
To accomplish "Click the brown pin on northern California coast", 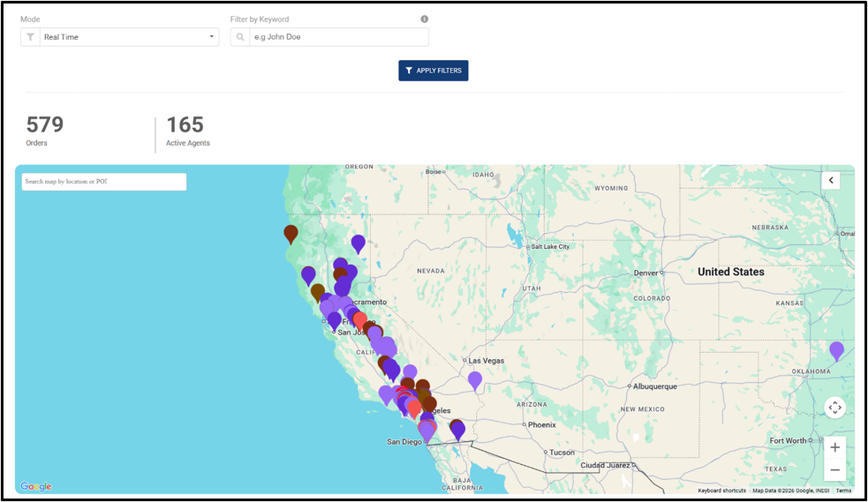I will (x=291, y=233).
